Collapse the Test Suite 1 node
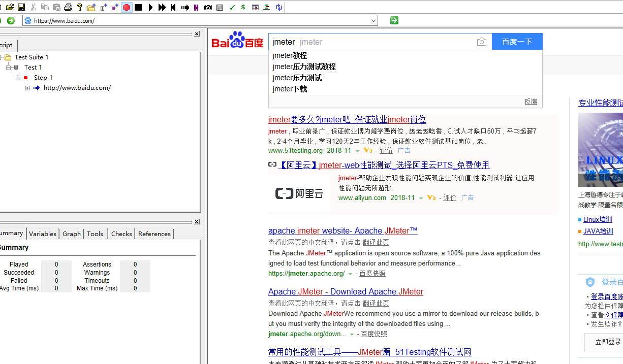 [1, 57]
